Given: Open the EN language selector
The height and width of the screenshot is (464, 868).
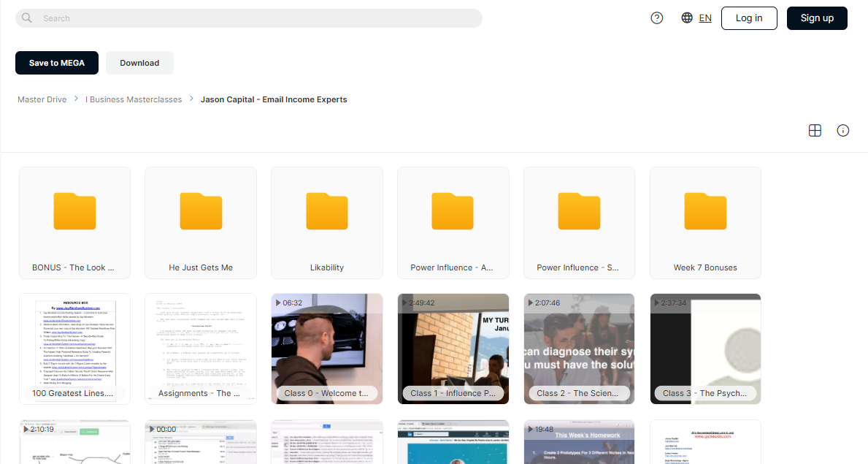Looking at the screenshot, I should (705, 18).
